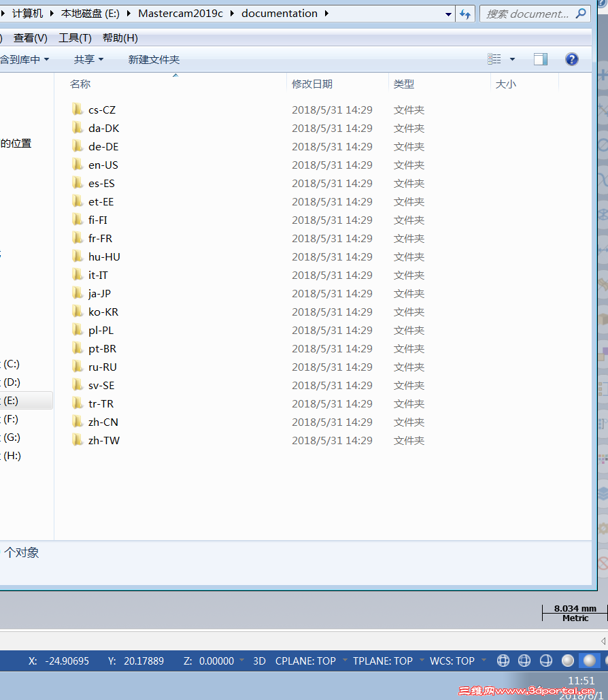The image size is (608, 700).
Task: Select the pt-BR folder name
Action: point(102,348)
